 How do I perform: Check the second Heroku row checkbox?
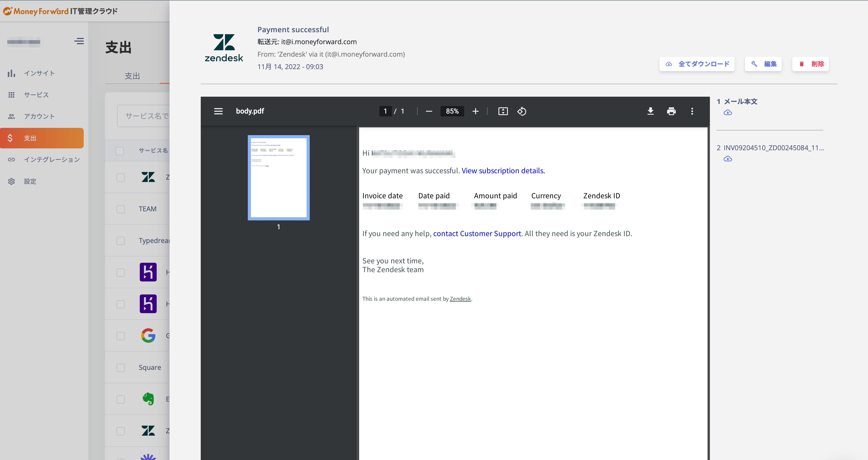click(x=121, y=304)
